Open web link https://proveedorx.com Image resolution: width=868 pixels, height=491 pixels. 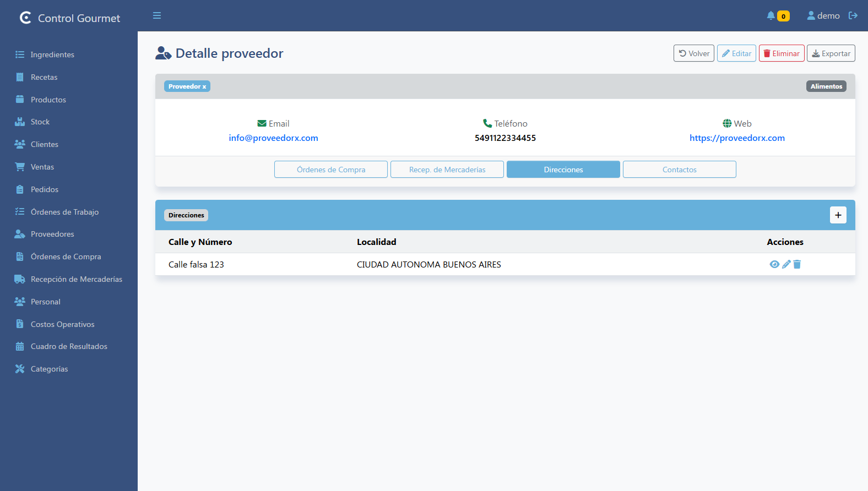737,138
